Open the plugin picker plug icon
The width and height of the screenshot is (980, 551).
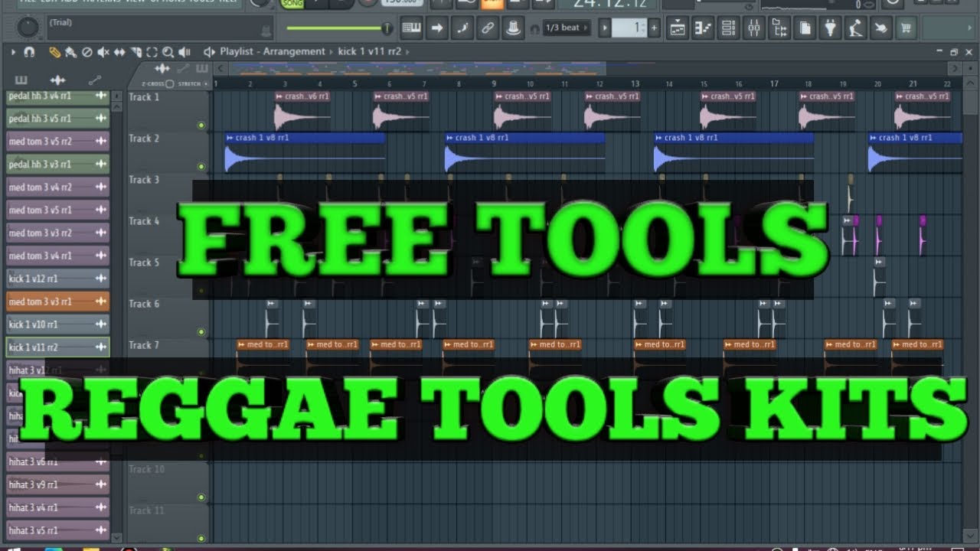click(831, 28)
